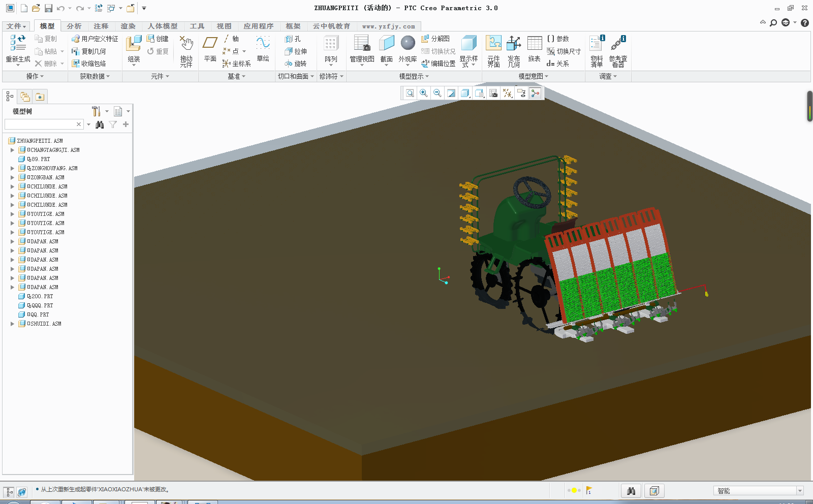
Task: Click the Create (创建) component button
Action: coord(158,39)
